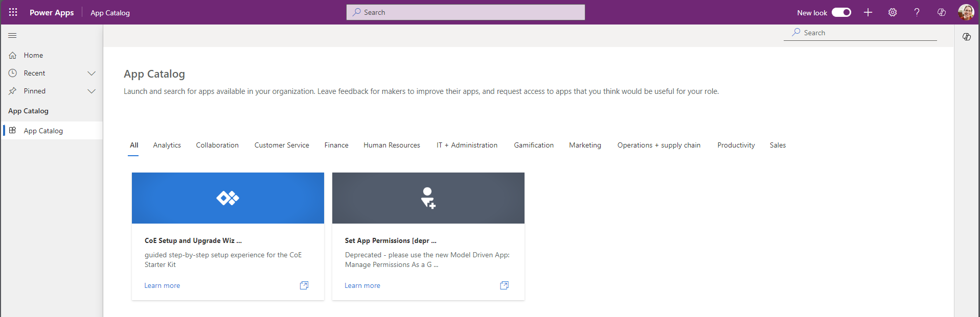Click Learn more on Set App Permissions card
Viewport: 980px width, 317px height.
tap(362, 285)
